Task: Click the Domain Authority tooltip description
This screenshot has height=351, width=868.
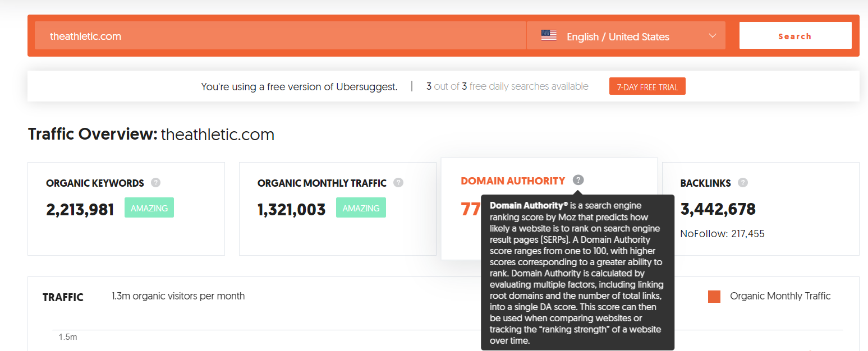Action: click(x=577, y=273)
